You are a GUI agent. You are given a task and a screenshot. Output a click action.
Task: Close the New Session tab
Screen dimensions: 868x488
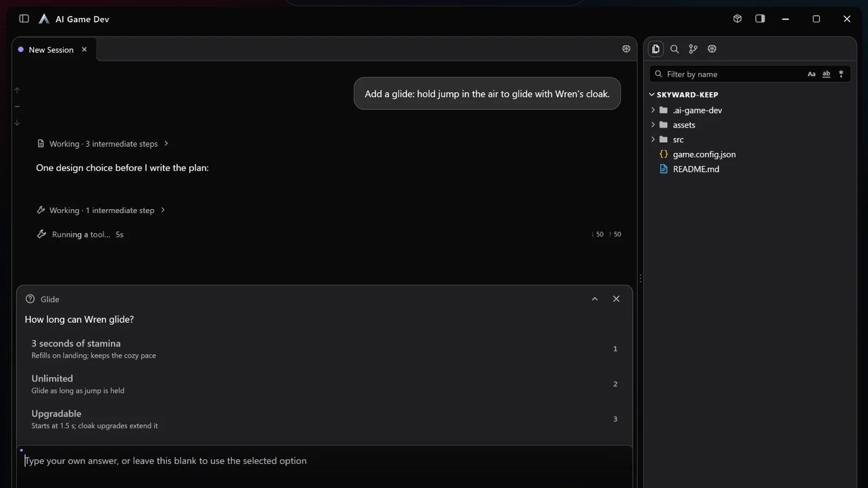(x=84, y=49)
